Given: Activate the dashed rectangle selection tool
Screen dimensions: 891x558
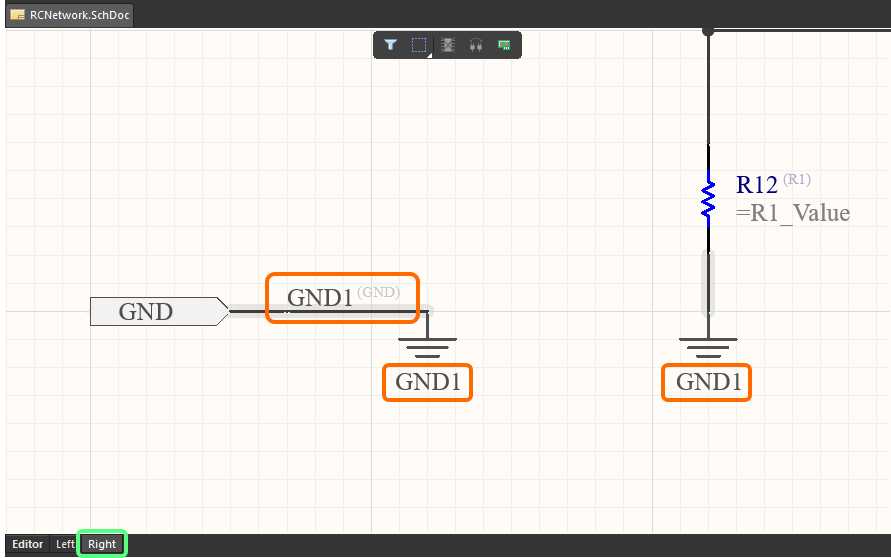Looking at the screenshot, I should click(419, 45).
